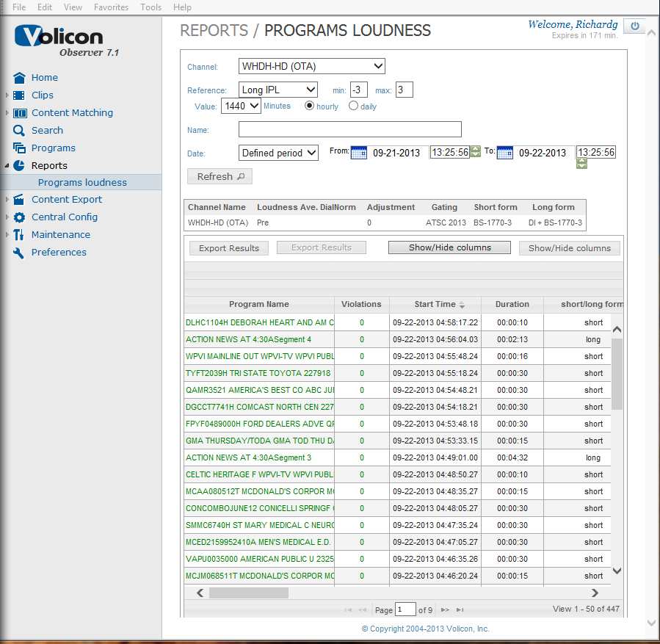The width and height of the screenshot is (660, 644).
Task: Open the From-date calendar picker
Action: point(358,152)
